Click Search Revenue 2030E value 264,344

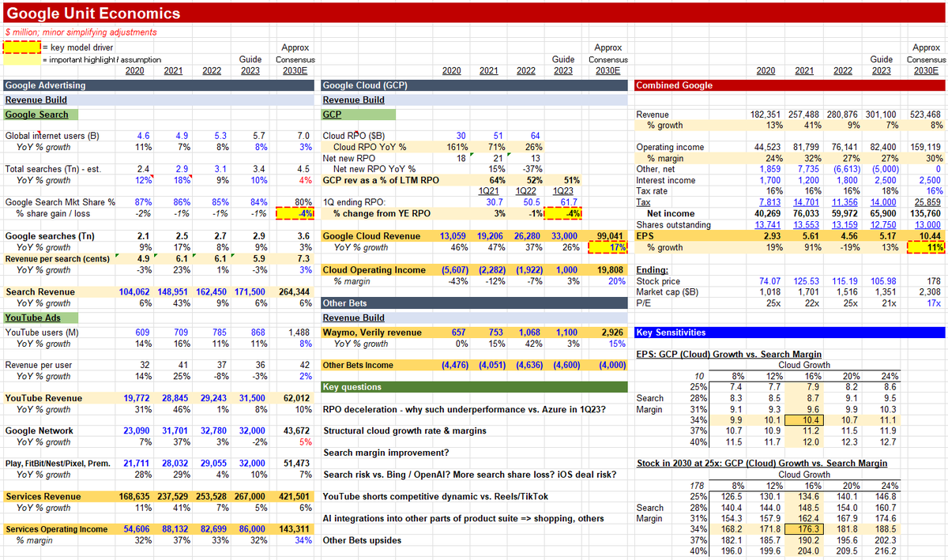(295, 292)
